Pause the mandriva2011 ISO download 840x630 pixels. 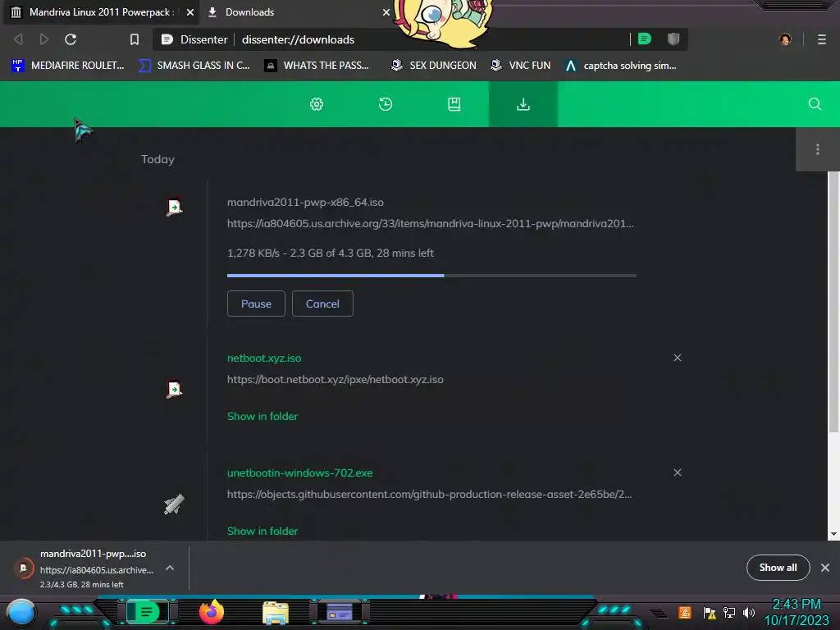click(256, 304)
